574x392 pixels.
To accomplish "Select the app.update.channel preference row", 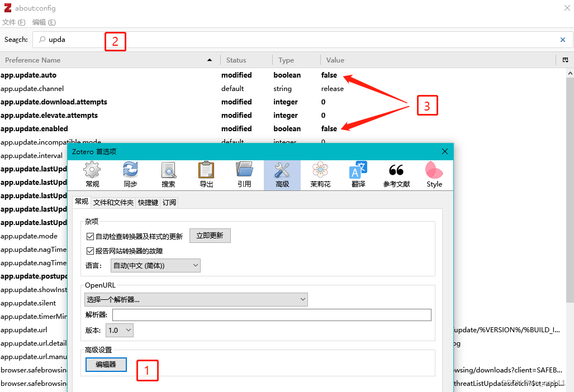I will click(283, 88).
